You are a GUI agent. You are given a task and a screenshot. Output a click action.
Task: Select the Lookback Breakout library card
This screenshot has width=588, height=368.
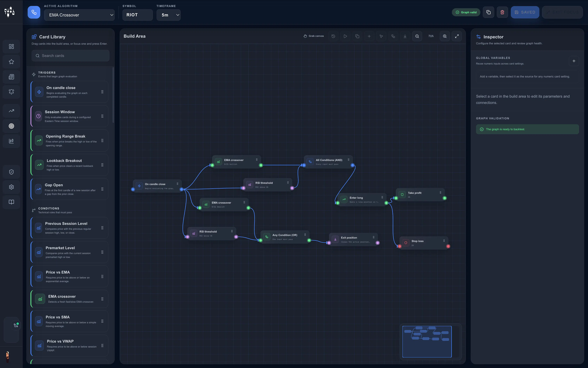(x=69, y=165)
